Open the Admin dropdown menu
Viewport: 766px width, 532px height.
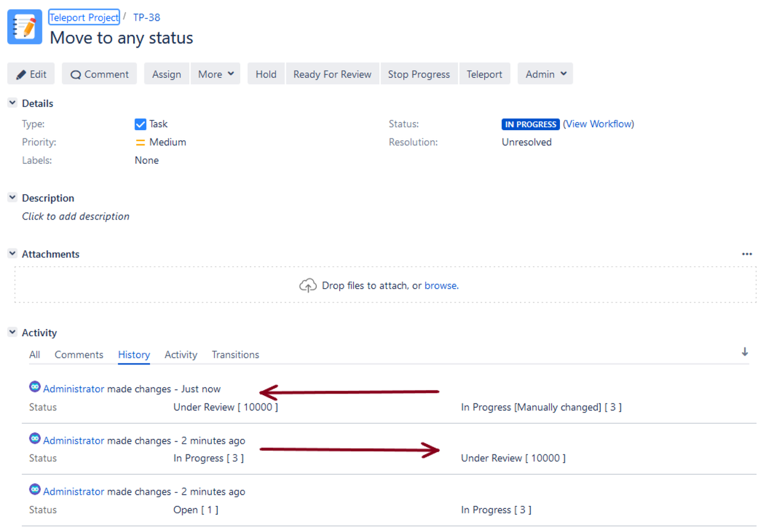point(545,74)
